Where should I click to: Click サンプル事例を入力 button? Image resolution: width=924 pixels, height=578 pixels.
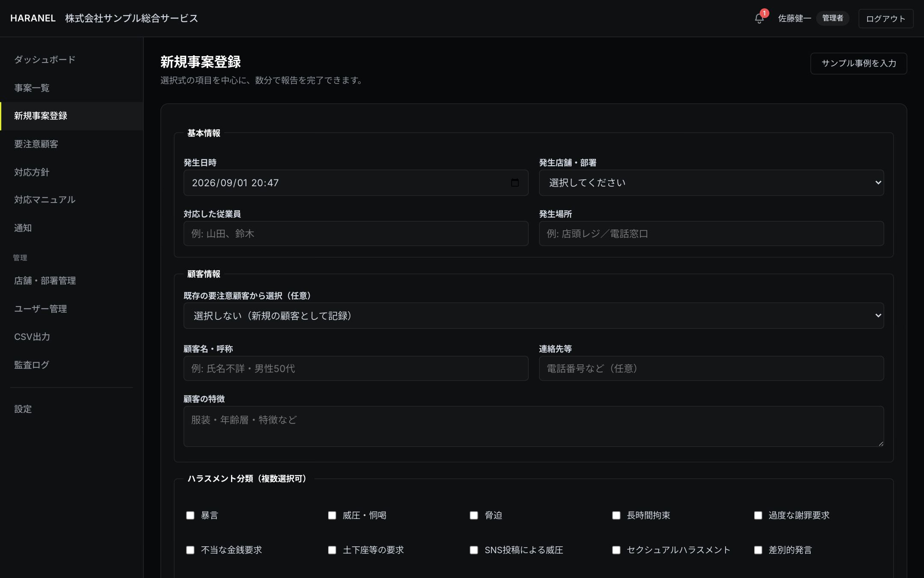859,63
